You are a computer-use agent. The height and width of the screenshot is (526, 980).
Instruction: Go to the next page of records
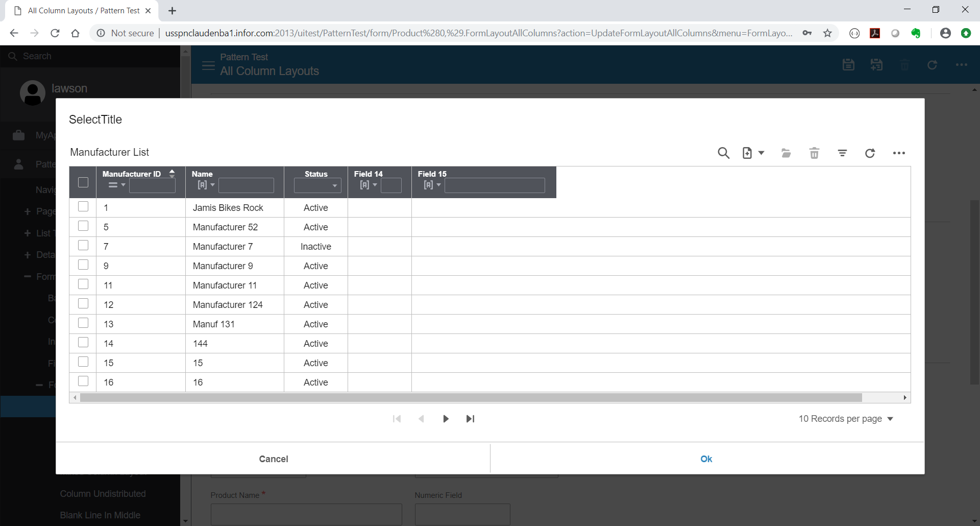pos(446,419)
